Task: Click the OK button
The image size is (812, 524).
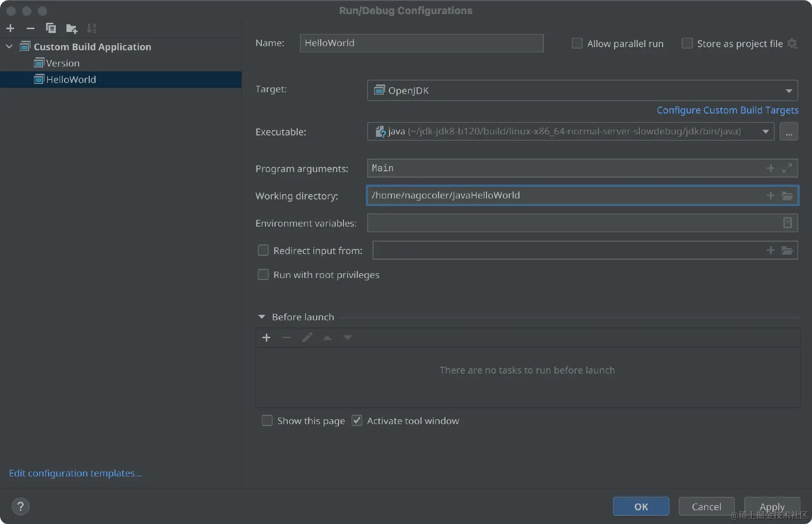Action: [x=641, y=507]
